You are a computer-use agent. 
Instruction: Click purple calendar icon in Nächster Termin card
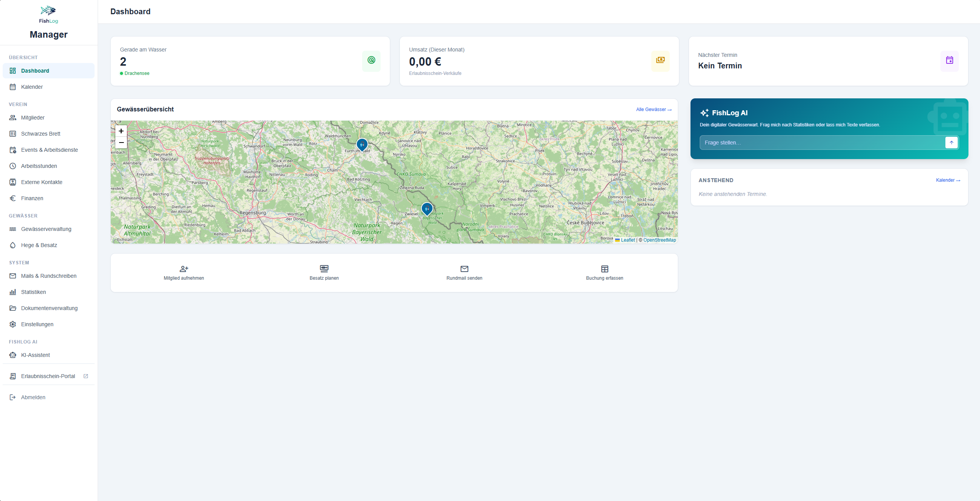click(x=950, y=60)
